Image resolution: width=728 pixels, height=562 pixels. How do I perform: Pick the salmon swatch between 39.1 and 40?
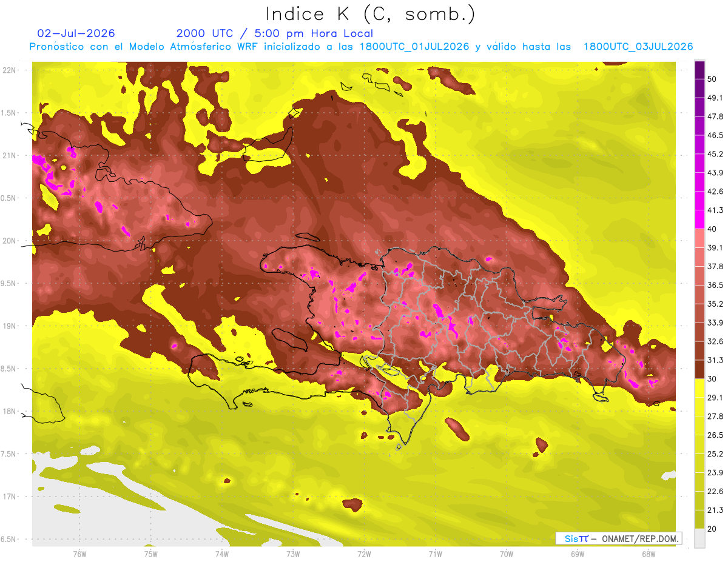pos(699,238)
